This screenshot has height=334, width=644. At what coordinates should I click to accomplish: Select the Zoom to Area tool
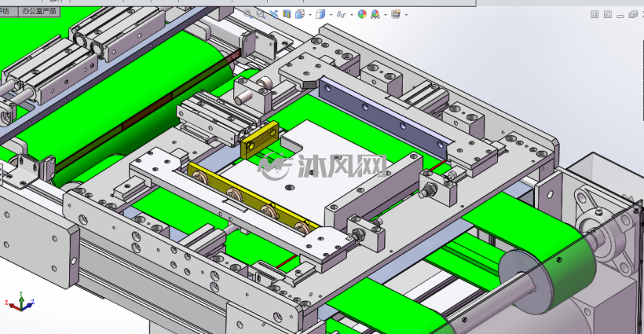(x=261, y=14)
